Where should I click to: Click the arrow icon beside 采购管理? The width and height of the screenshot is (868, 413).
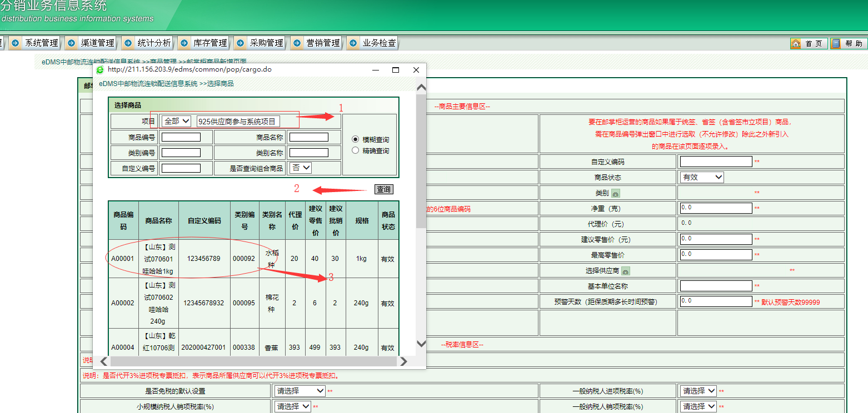pos(241,43)
